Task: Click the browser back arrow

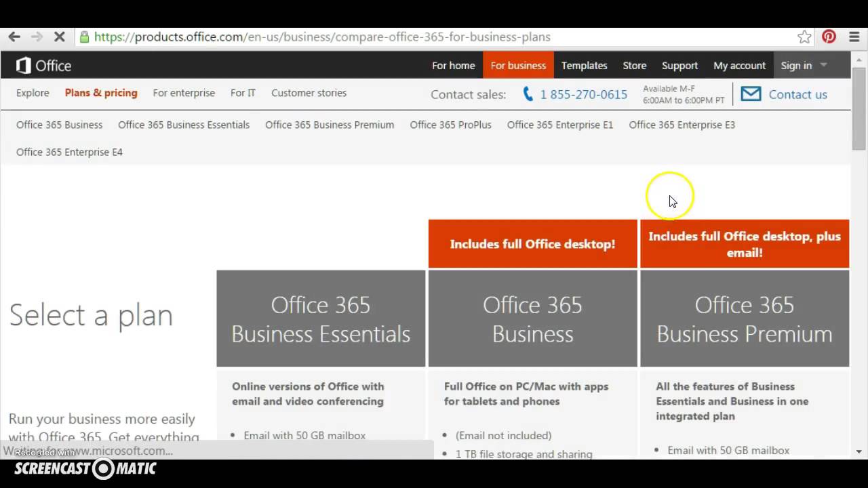Action: pyautogui.click(x=14, y=37)
